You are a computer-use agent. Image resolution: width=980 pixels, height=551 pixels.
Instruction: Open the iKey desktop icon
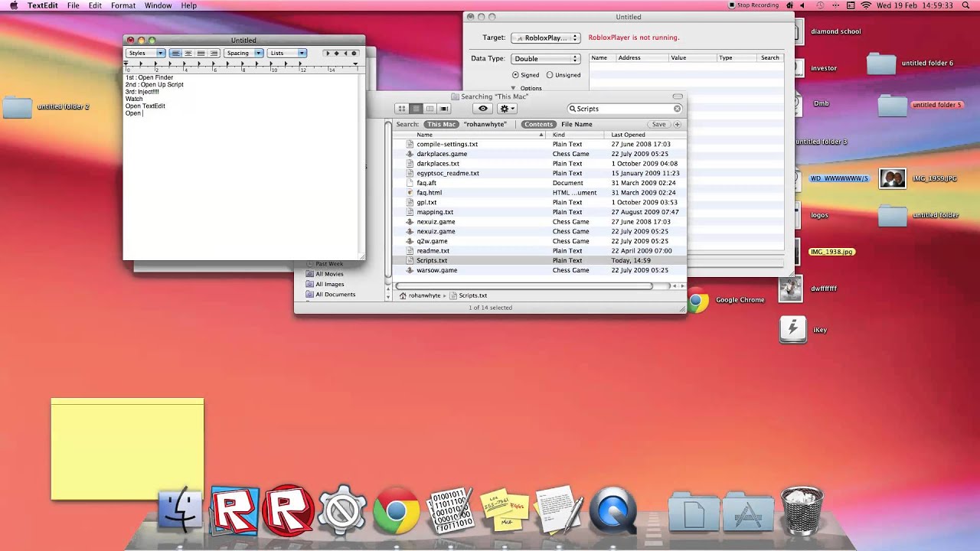pyautogui.click(x=793, y=330)
